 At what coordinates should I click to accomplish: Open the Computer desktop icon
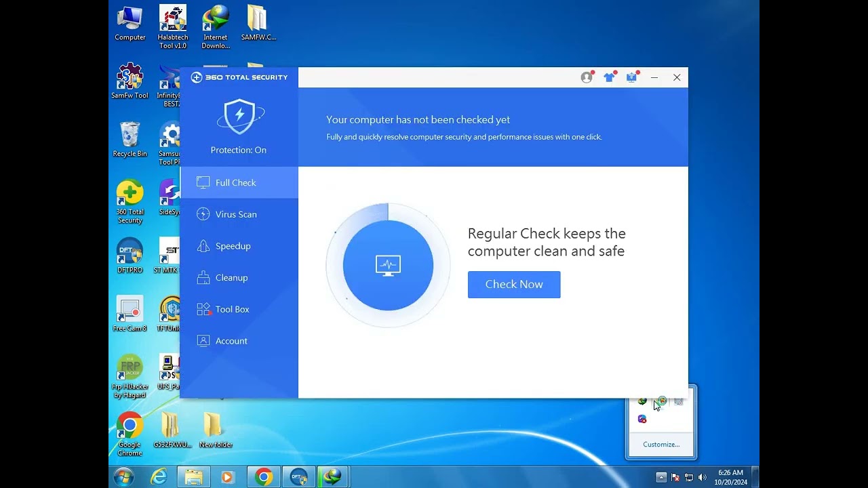[130, 24]
